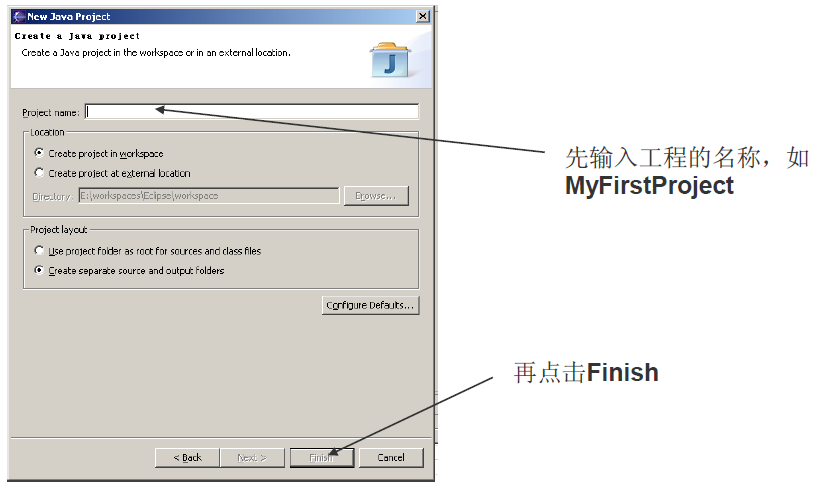Screen dimensions: 817x492
Task: Click the Location group label
Action: [x=47, y=132]
